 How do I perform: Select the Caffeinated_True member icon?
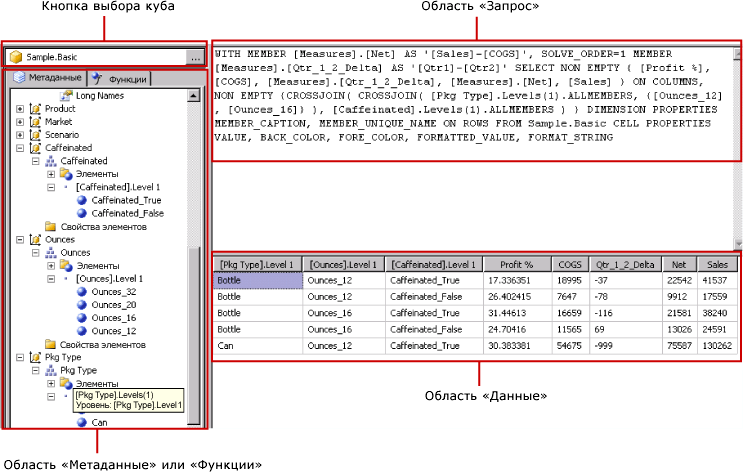click(82, 200)
